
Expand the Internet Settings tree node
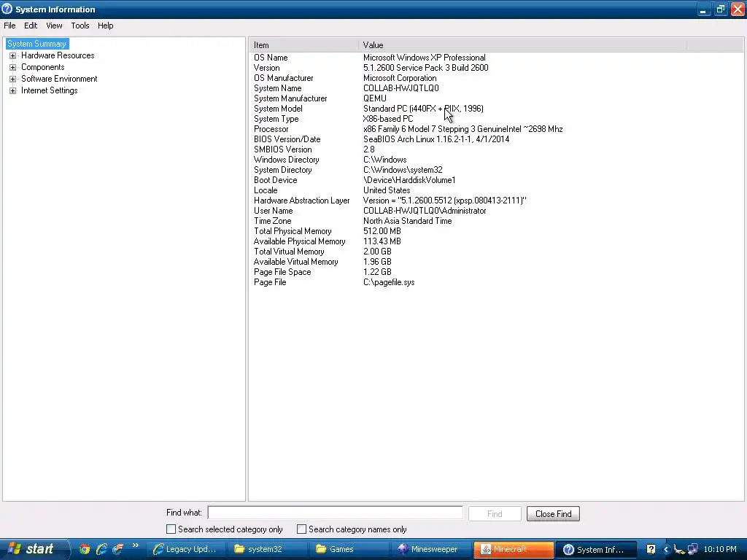click(13, 90)
